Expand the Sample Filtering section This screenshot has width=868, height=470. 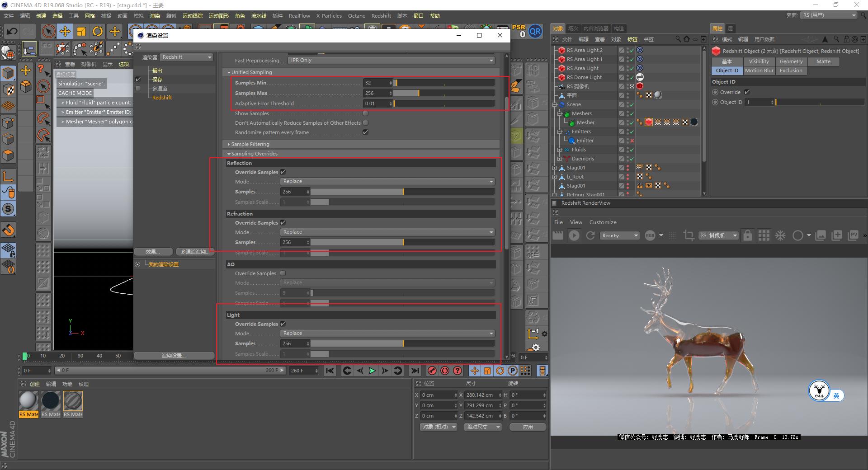[250, 144]
